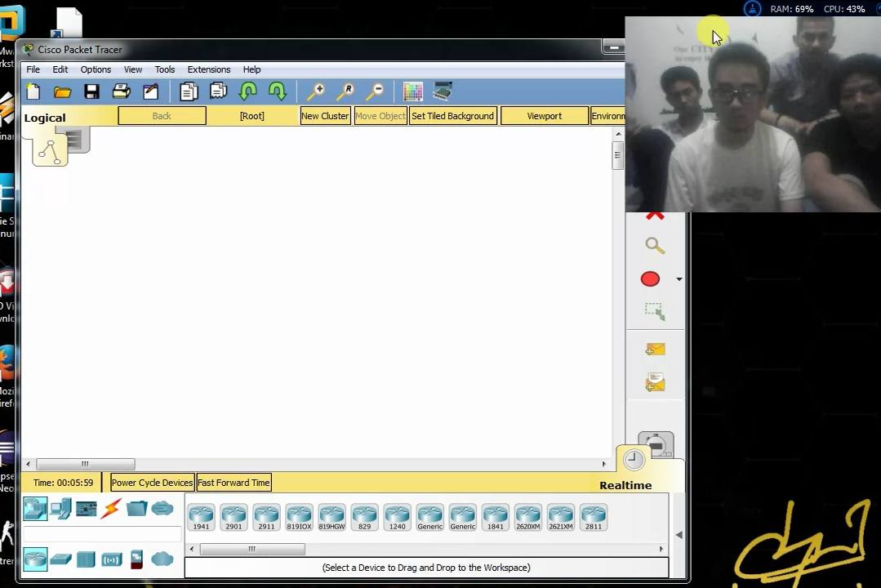
Task: Click the Copy icon
Action: point(189,91)
